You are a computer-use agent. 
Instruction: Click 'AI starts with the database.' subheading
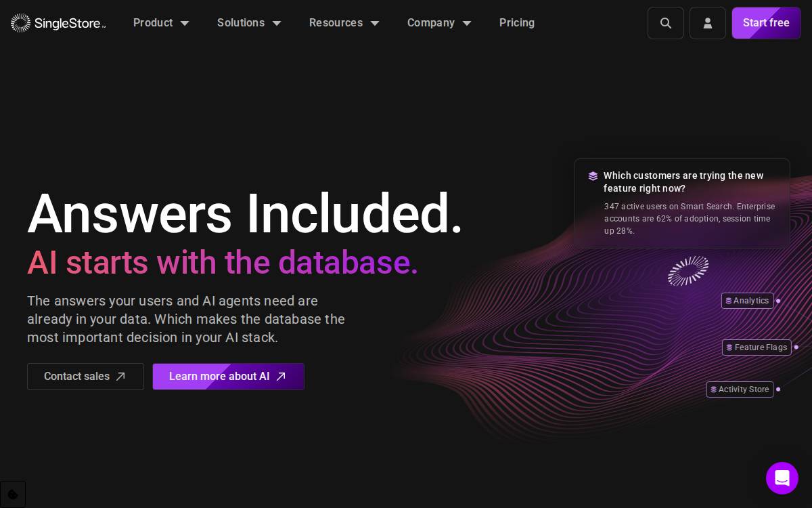click(223, 263)
